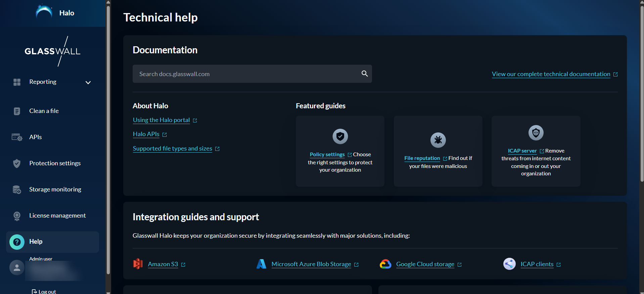Open the APIs sidebar item
644x294 pixels.
[x=36, y=137]
